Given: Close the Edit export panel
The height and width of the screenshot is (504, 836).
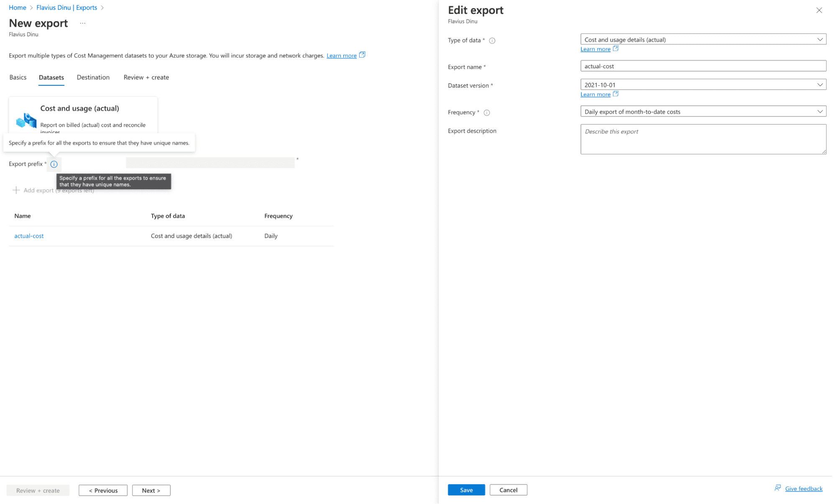Looking at the screenshot, I should pos(819,10).
